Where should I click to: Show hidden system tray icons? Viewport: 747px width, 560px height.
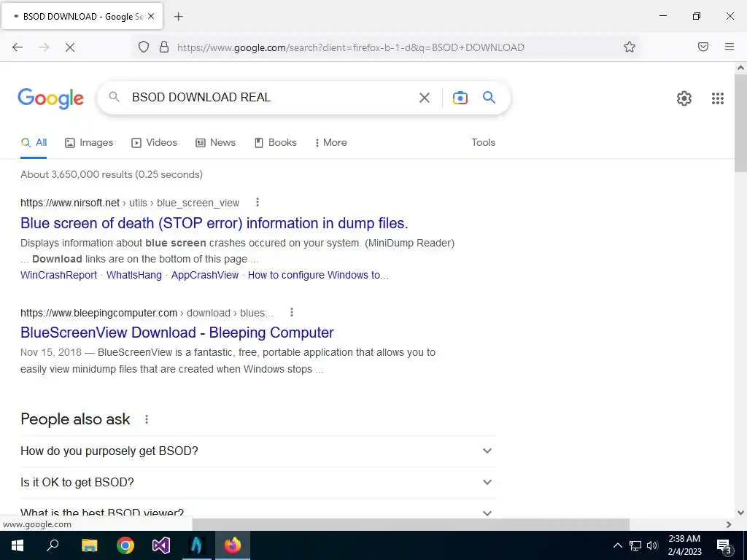[617, 545]
